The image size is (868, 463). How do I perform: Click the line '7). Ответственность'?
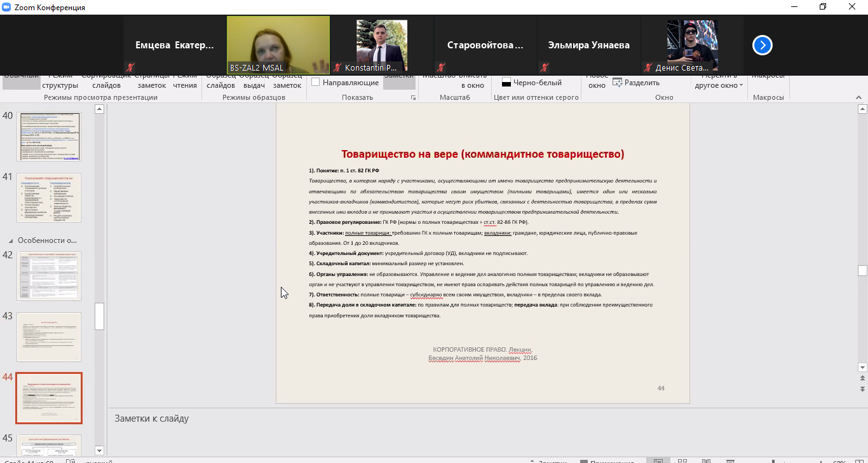pos(455,294)
